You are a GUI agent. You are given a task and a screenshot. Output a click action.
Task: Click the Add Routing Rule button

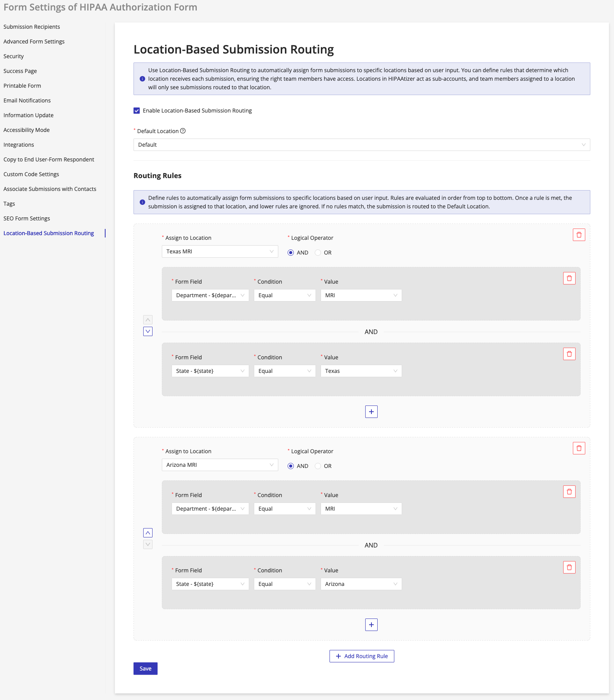click(361, 656)
